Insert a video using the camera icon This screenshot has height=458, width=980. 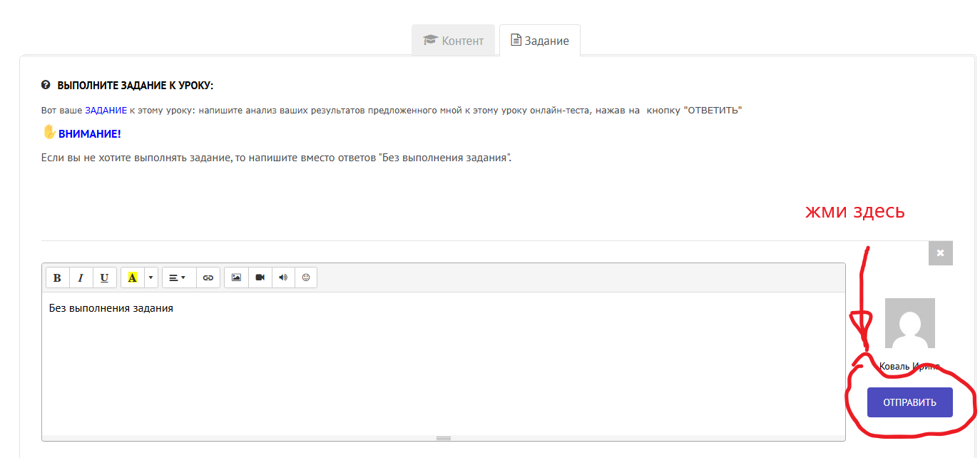pos(260,278)
